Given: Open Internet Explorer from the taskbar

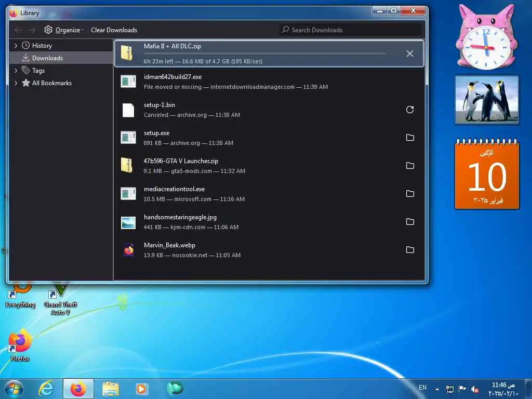Looking at the screenshot, I should pyautogui.click(x=46, y=389).
